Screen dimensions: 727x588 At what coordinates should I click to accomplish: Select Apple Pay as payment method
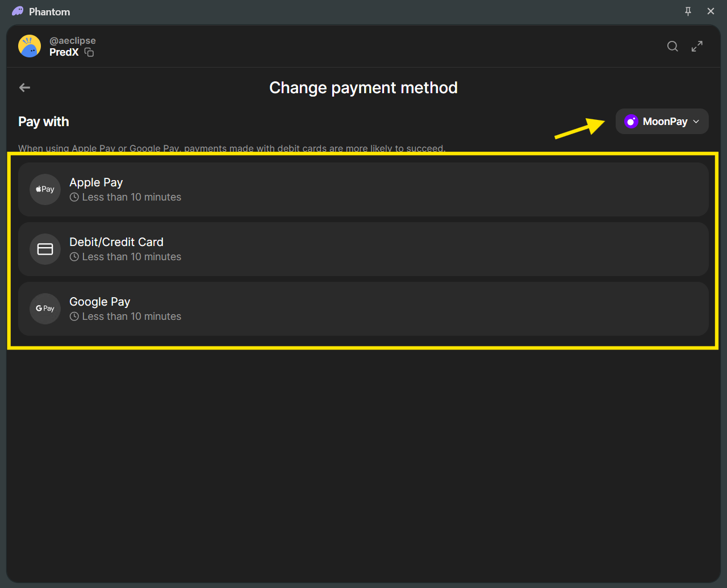tap(363, 189)
